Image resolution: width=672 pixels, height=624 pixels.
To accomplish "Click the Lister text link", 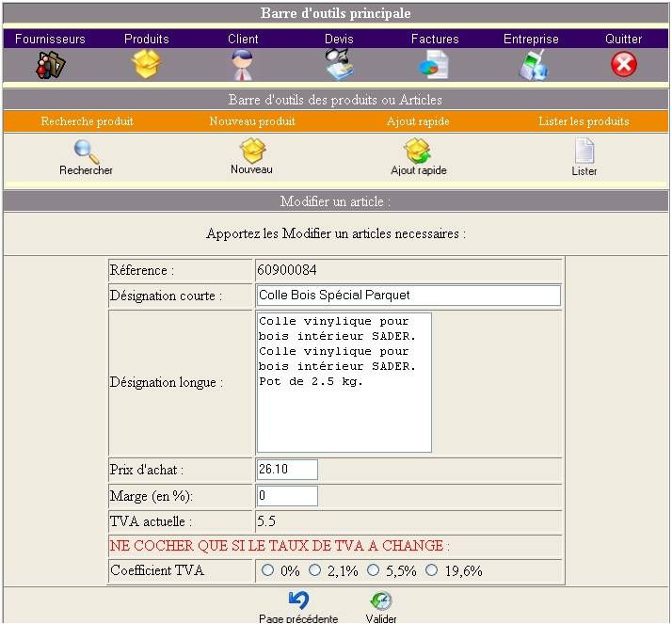I will [584, 171].
